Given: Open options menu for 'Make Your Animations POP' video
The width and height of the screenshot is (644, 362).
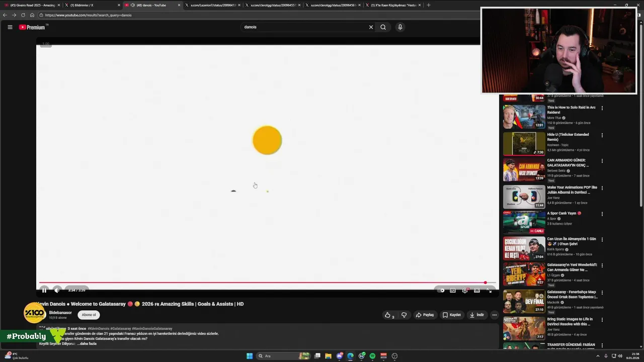Looking at the screenshot, I should click(602, 188).
